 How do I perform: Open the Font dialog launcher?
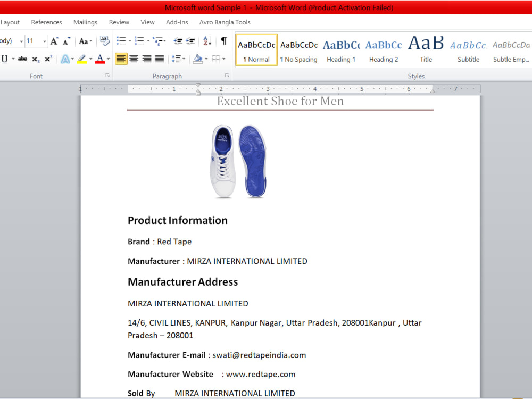(x=107, y=76)
